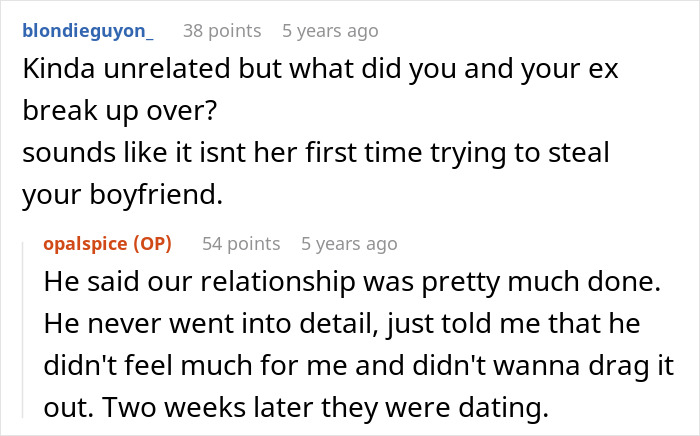Open opalspice reply's 5 years ago timestamp

coord(349,243)
